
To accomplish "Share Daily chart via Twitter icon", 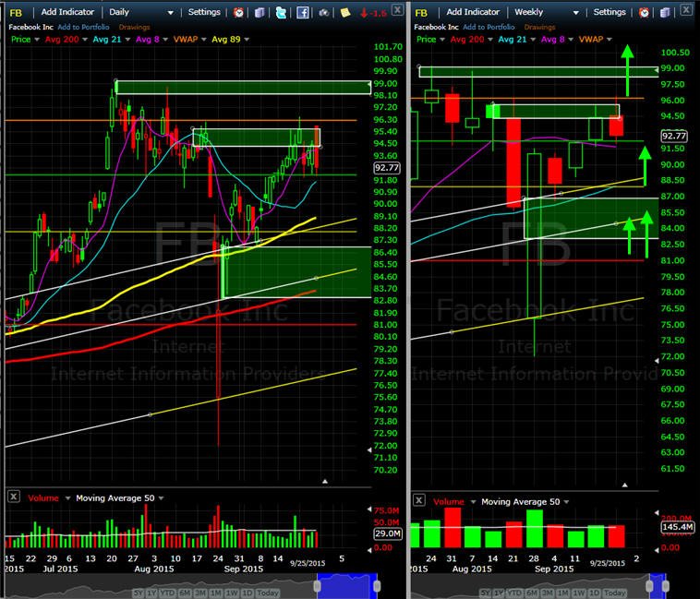I will [x=281, y=13].
